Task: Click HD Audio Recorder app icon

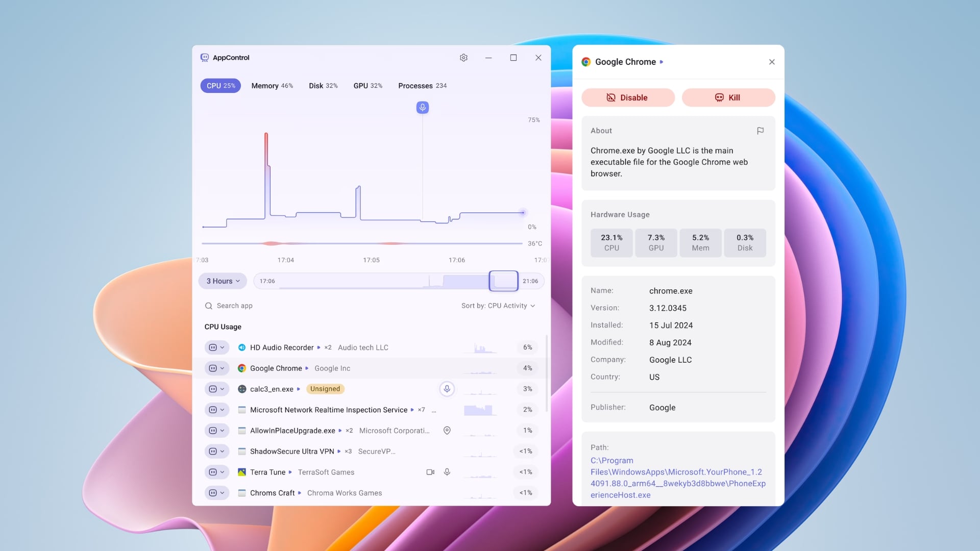Action: point(242,347)
